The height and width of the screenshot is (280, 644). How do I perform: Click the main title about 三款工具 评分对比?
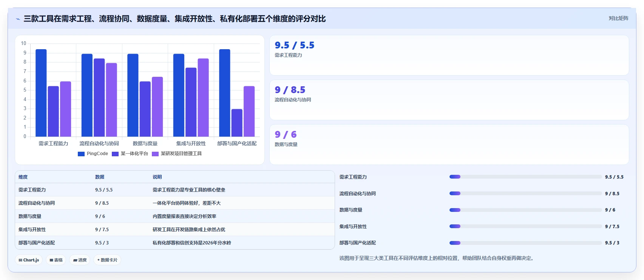tap(175, 19)
